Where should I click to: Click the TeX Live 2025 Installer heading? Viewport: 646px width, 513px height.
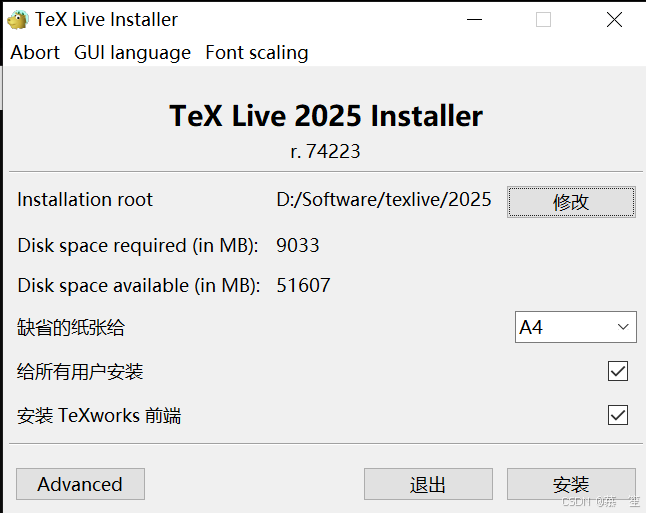click(326, 116)
